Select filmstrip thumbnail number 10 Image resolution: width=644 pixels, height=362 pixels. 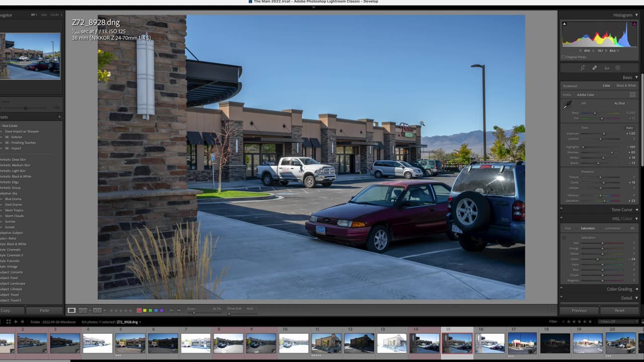pos(293,343)
